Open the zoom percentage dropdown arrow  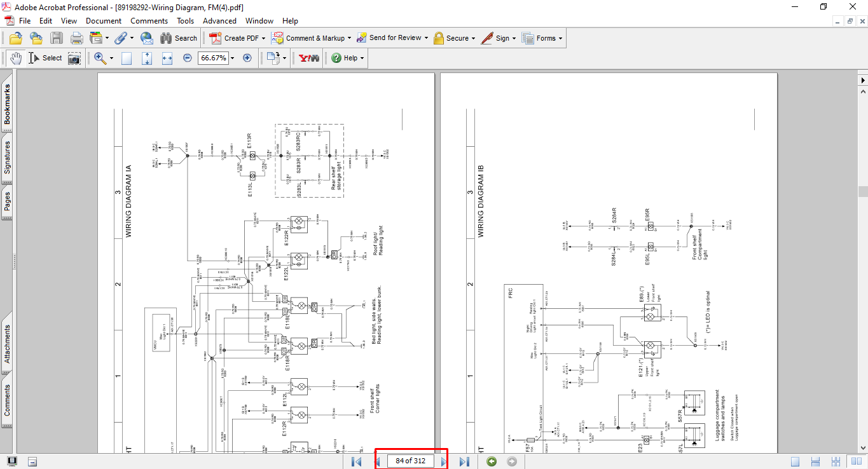[x=232, y=58]
